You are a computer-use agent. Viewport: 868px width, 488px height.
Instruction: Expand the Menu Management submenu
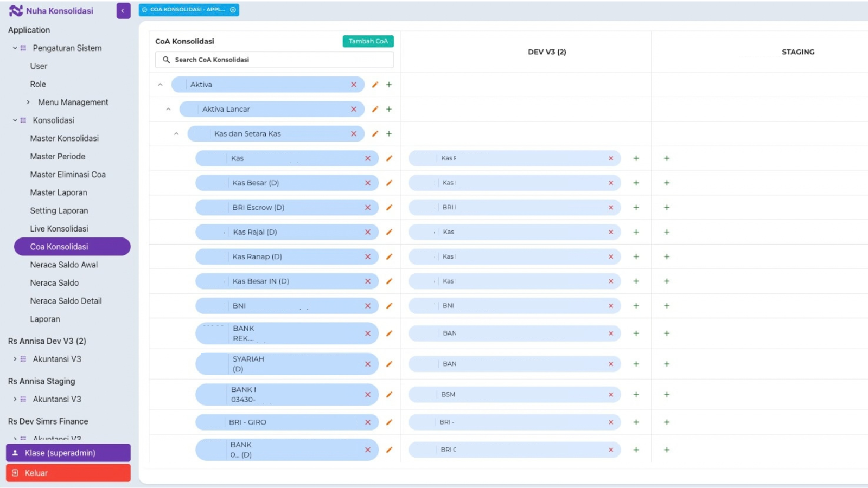(x=28, y=102)
